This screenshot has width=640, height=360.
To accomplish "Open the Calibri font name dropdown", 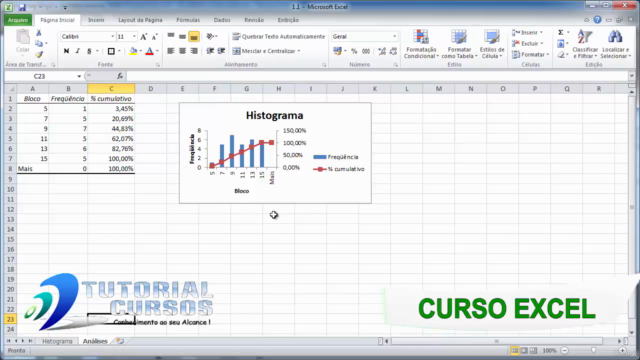I will (x=113, y=37).
